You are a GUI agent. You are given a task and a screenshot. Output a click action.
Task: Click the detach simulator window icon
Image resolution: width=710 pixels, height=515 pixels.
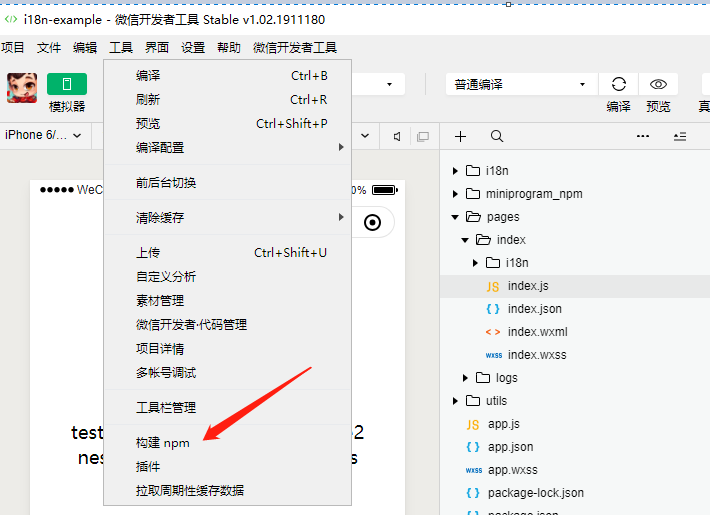coord(423,136)
